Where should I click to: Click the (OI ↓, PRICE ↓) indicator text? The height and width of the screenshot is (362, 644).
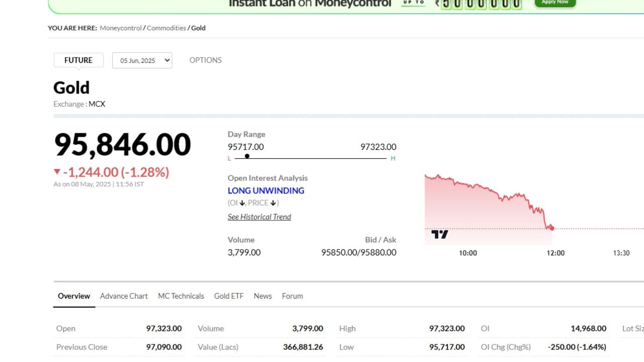[253, 203]
